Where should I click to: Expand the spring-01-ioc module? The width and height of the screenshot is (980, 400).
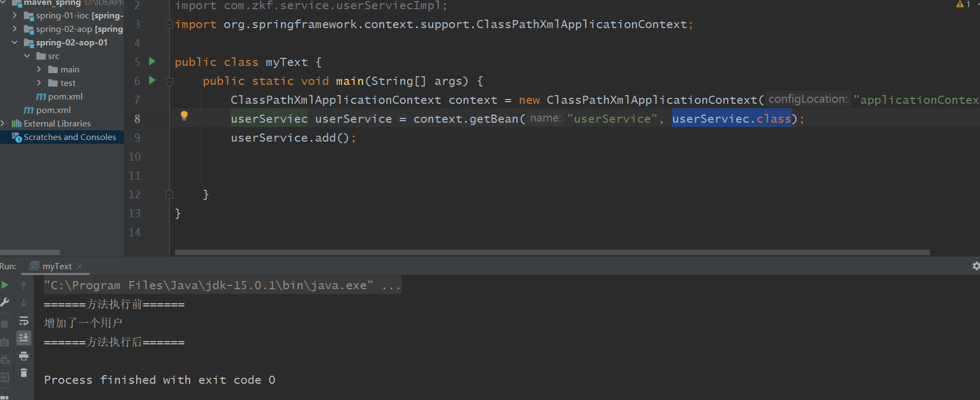point(15,15)
